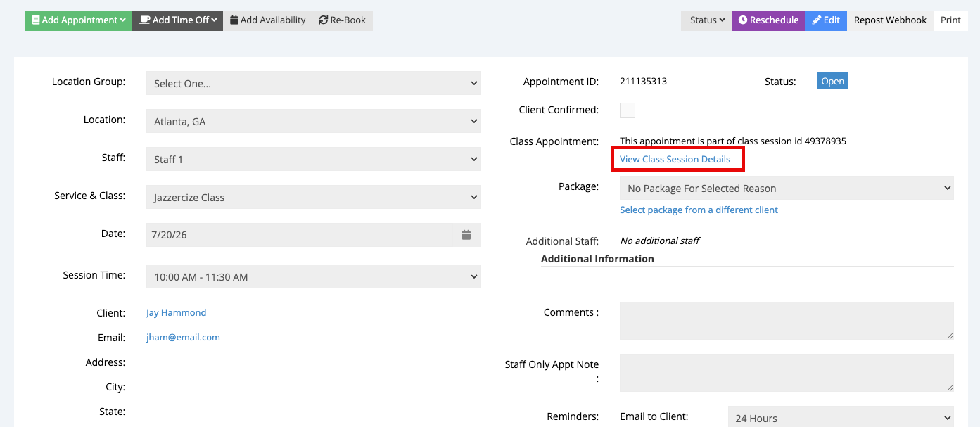Screen dimensions: 980x427
Task: Click the appointment ID 211135313
Action: point(643,81)
